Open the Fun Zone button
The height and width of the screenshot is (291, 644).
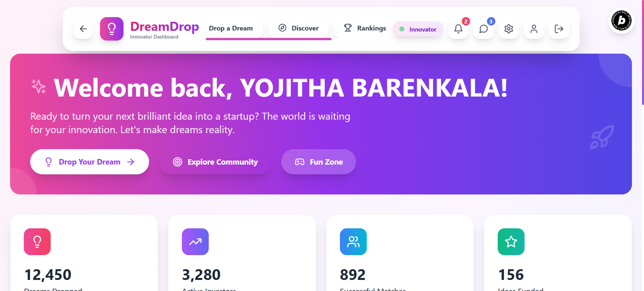pos(318,162)
